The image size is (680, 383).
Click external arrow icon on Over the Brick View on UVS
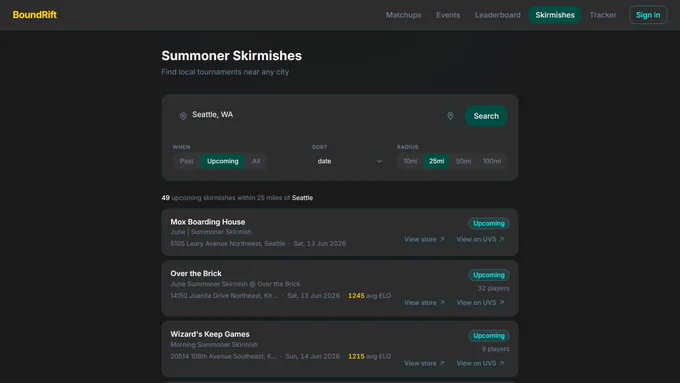[x=501, y=303]
